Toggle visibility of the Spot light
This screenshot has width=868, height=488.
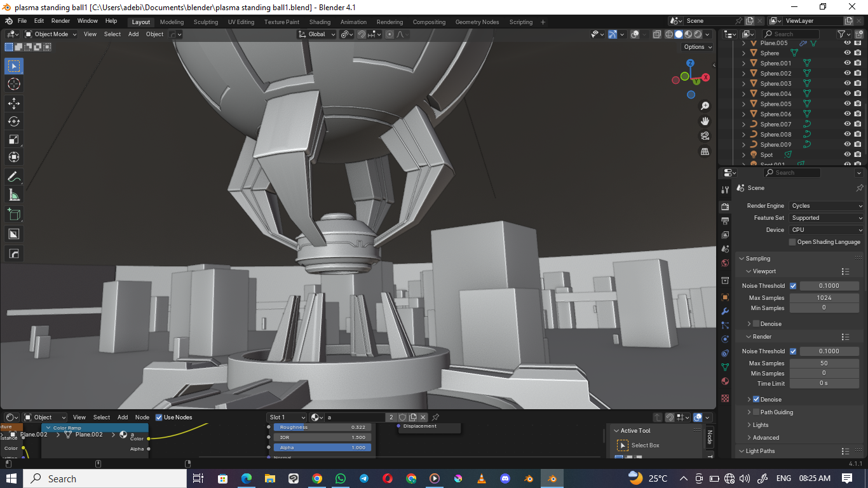click(x=847, y=155)
